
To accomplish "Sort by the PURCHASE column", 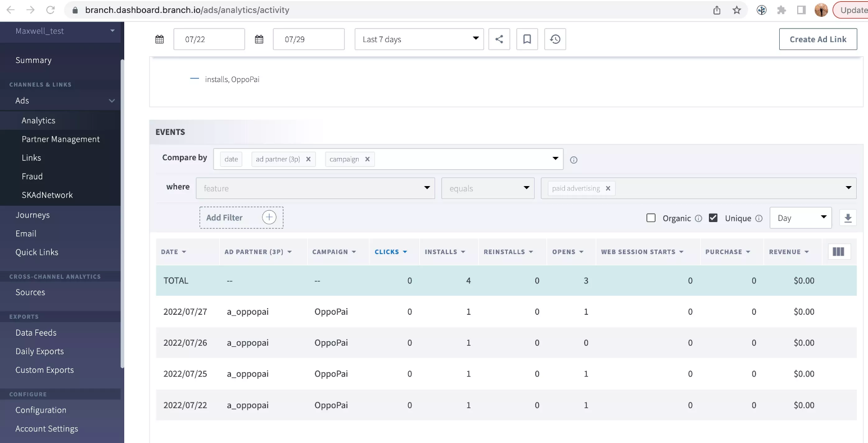I will (x=728, y=252).
